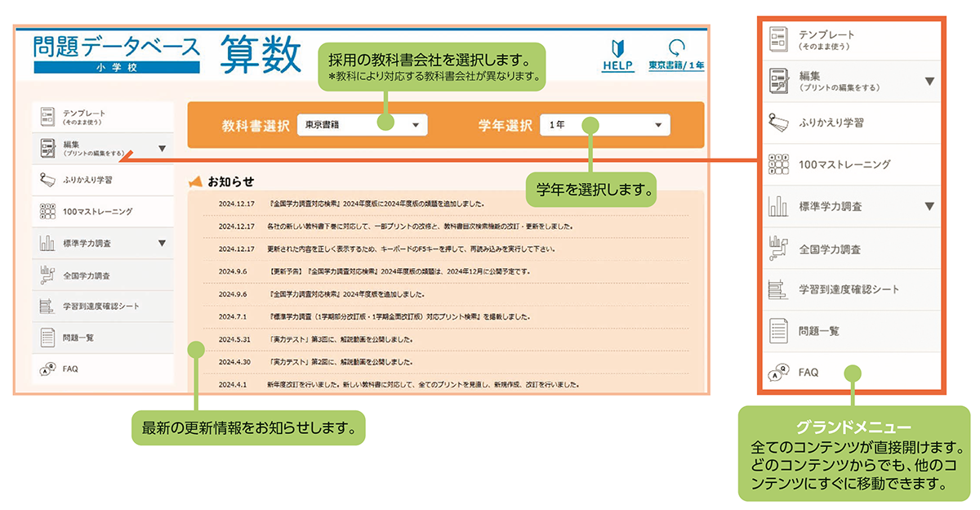Open 全国学力調査 in the enlarged grand menu

pos(829,248)
